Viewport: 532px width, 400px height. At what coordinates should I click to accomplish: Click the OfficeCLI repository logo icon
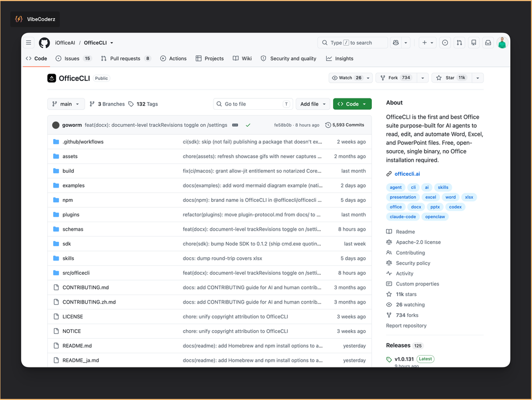pos(52,78)
